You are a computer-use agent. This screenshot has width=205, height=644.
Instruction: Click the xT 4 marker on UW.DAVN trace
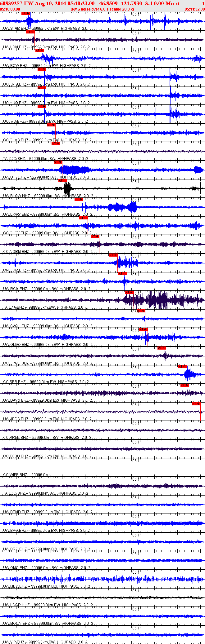point(185,385)
